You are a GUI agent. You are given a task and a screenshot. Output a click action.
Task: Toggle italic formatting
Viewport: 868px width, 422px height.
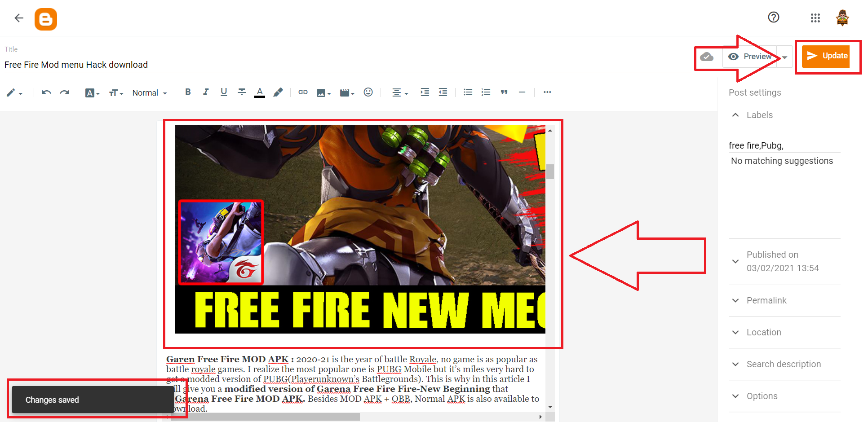coord(206,92)
